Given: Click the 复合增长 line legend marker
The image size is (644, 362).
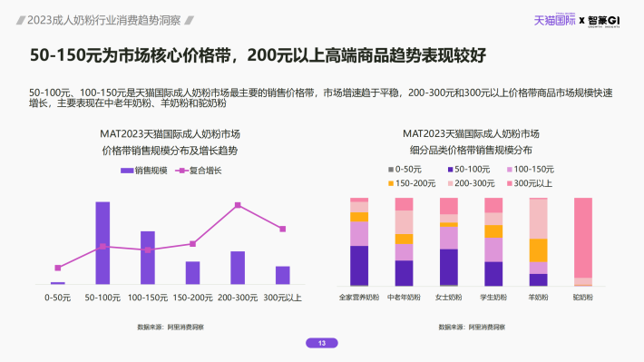Looking at the screenshot, I should [x=181, y=171].
